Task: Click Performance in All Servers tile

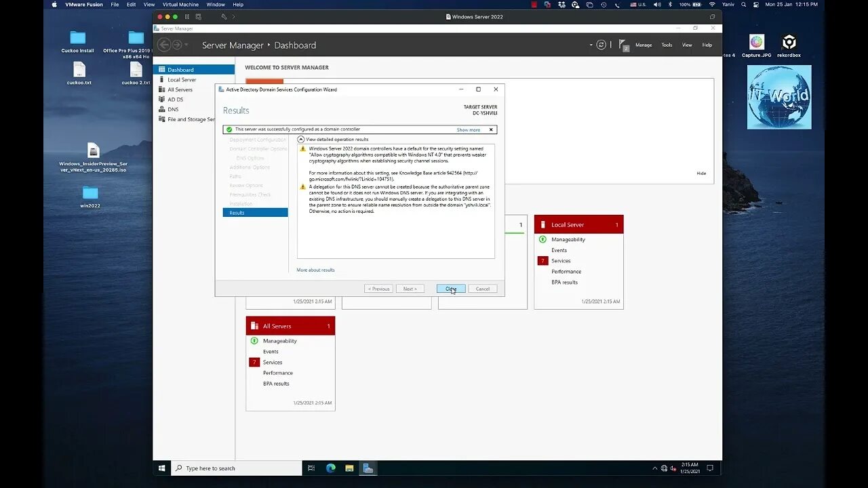Action: tap(278, 373)
